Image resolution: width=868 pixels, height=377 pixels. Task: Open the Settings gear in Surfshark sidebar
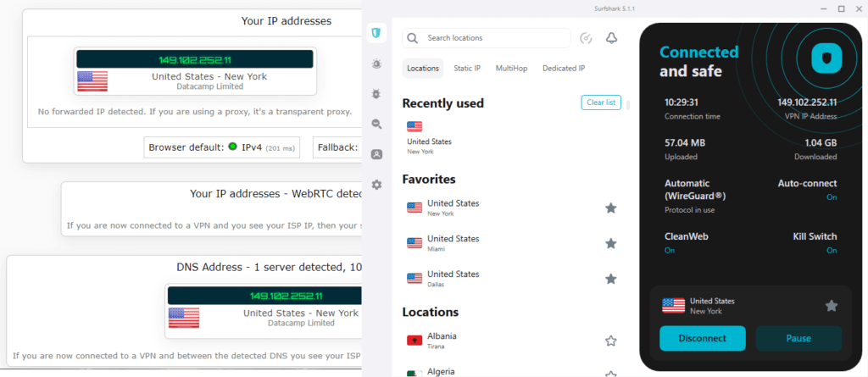[x=376, y=185]
